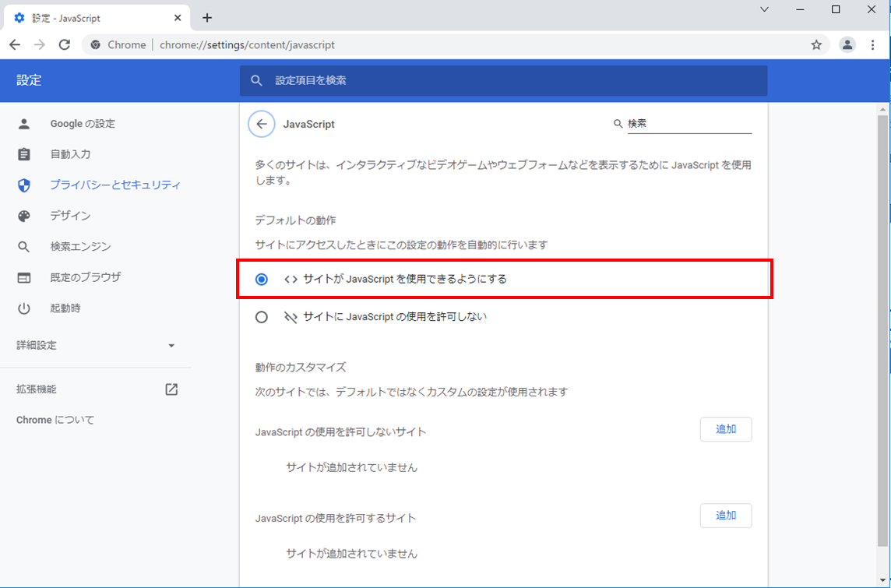The image size is (891, 588).
Task: Click the code brackets icon beside allow JavaScript option
Action: coord(291,280)
